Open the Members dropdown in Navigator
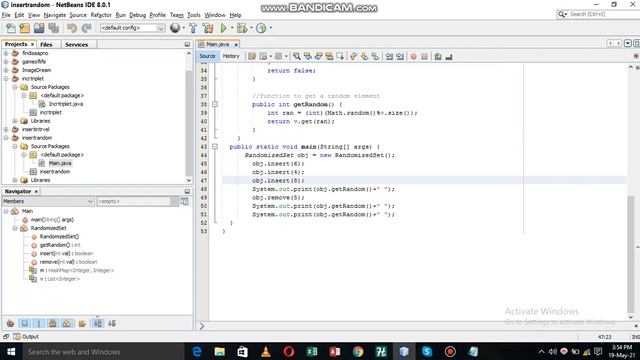Image resolution: width=640 pixels, height=360 pixels. click(48, 201)
